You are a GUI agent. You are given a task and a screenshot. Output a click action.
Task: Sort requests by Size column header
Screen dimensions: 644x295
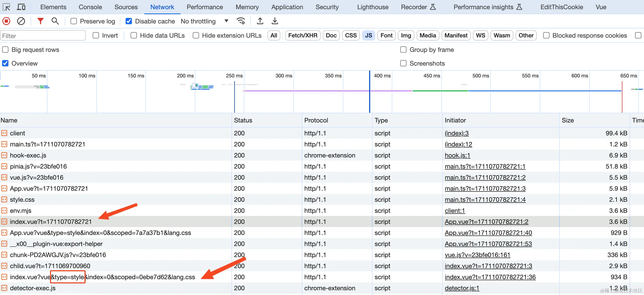pos(568,120)
